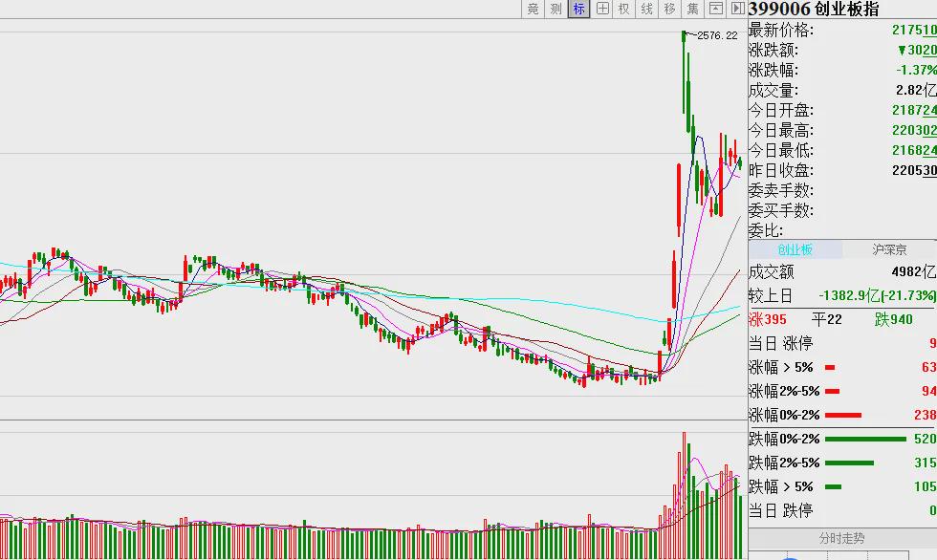Select the 线 drawing toolbar button
The image size is (937, 560).
coord(647,9)
